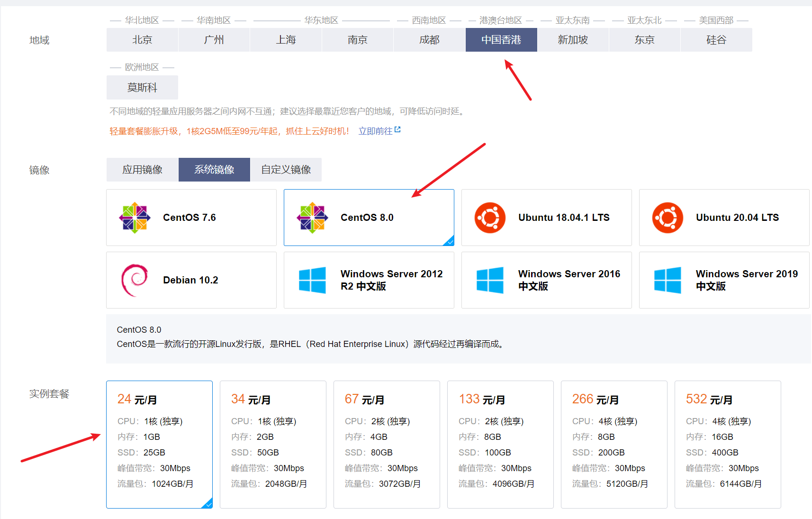Switch to the 系统镜像 tab
Image resolution: width=812 pixels, height=519 pixels.
coord(214,170)
